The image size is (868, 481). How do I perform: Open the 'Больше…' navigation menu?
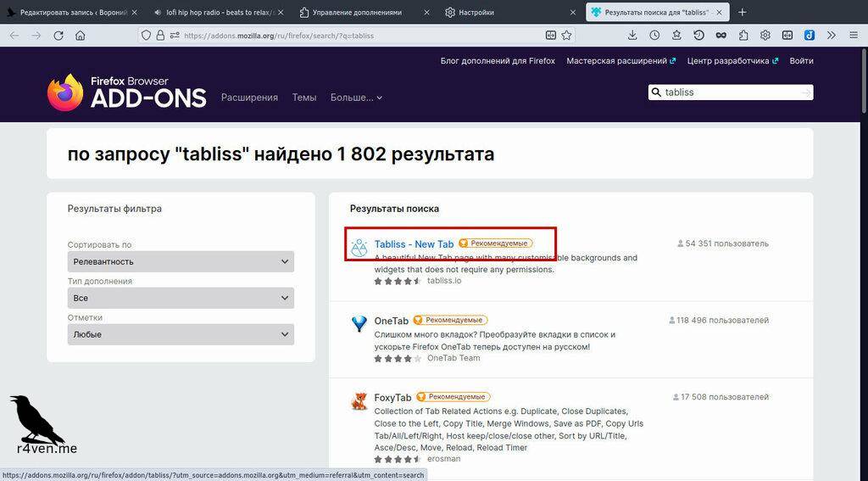(356, 98)
